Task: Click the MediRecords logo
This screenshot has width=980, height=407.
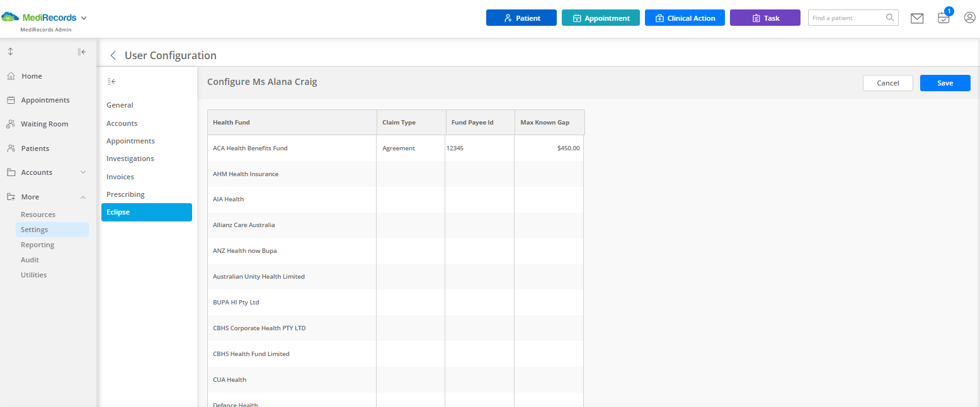Action: tap(39, 18)
